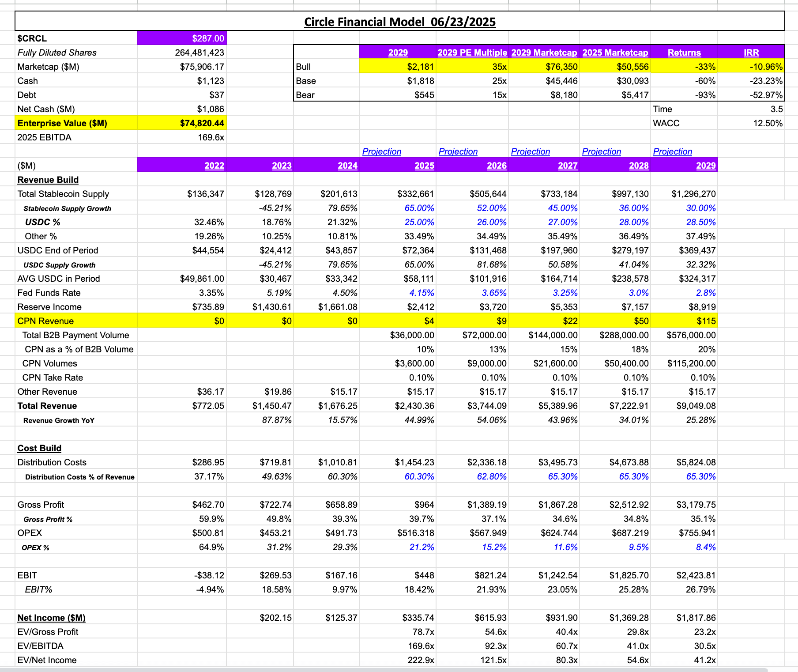Click the Projection link above 2029 column
This screenshot has width=798, height=672.
[x=673, y=151]
